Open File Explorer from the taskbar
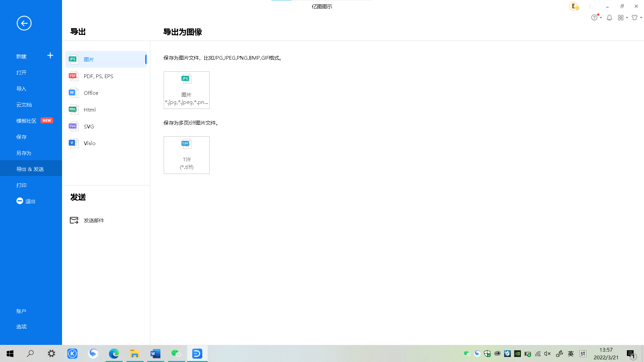 [x=135, y=353]
